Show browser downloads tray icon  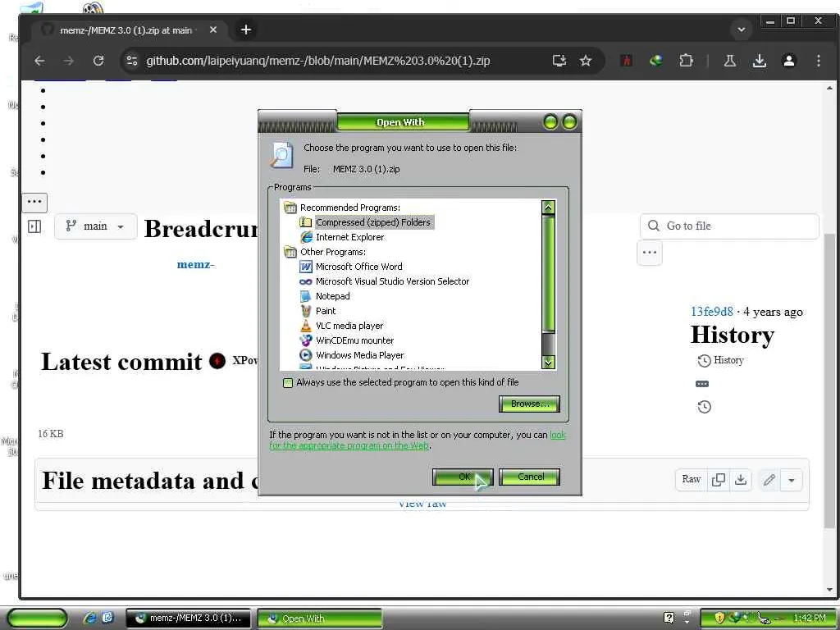759,61
